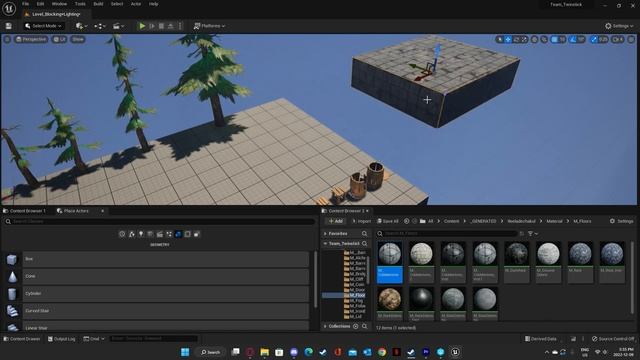
Task: Activate the Rotate gizmo tool
Action: [x=516, y=40]
